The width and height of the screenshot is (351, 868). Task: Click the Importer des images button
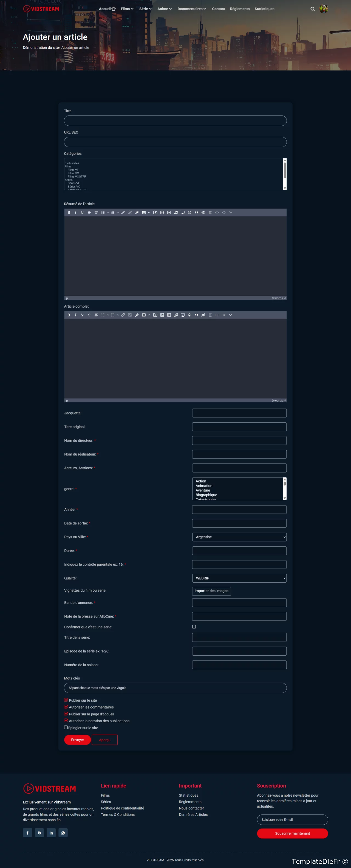pyautogui.click(x=211, y=591)
